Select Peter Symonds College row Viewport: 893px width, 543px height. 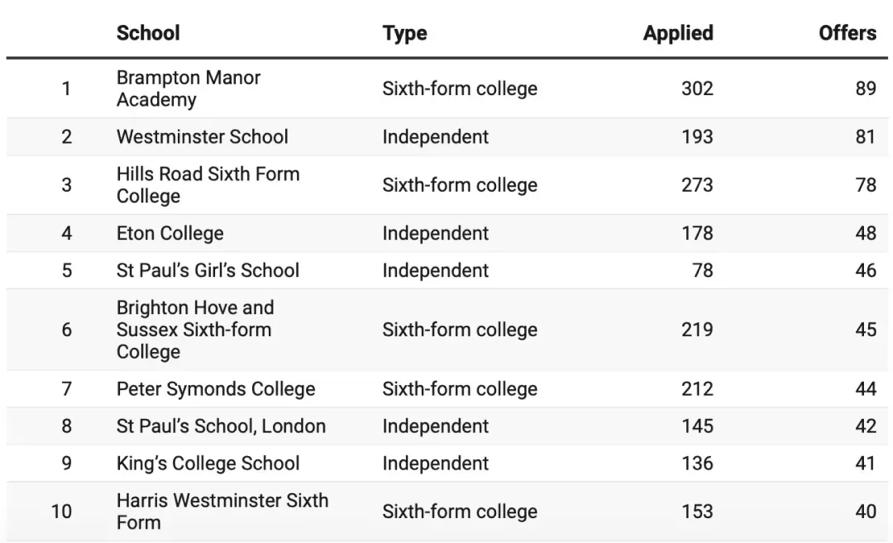215,389
